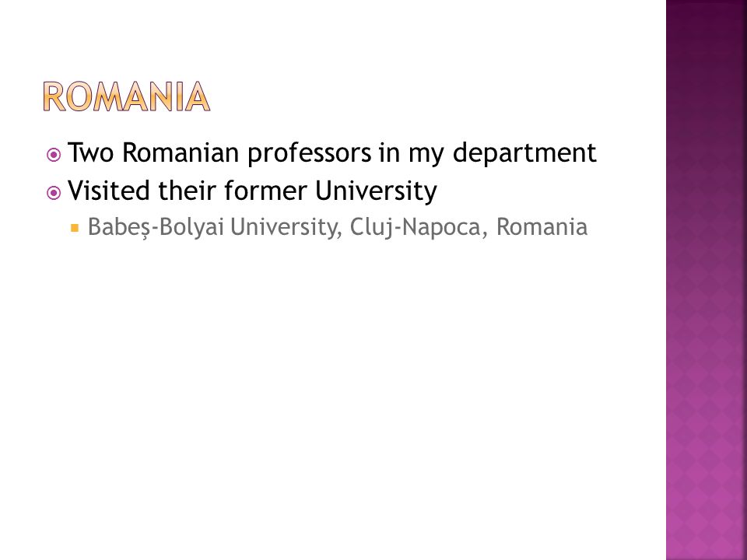Click 'Babeş-Bolyai' at start of sub-bullet

156,227
